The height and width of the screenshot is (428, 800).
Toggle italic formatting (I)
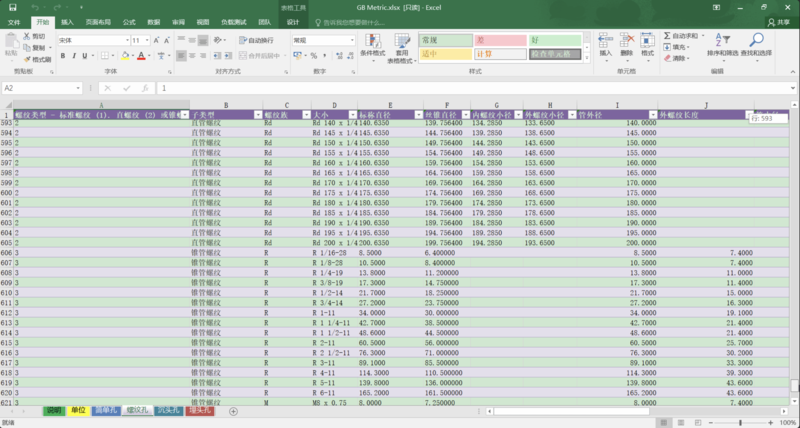[73, 55]
